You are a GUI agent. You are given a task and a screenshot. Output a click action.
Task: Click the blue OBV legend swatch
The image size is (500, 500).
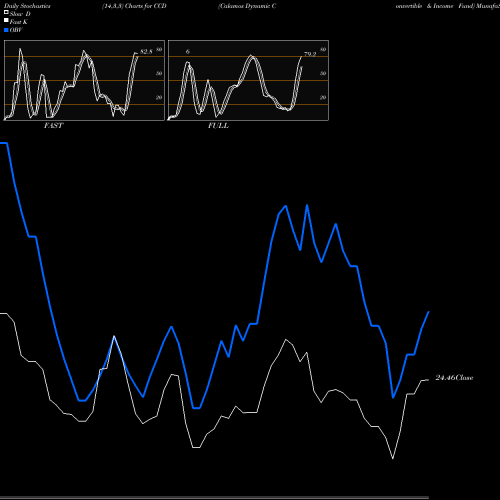6,30
